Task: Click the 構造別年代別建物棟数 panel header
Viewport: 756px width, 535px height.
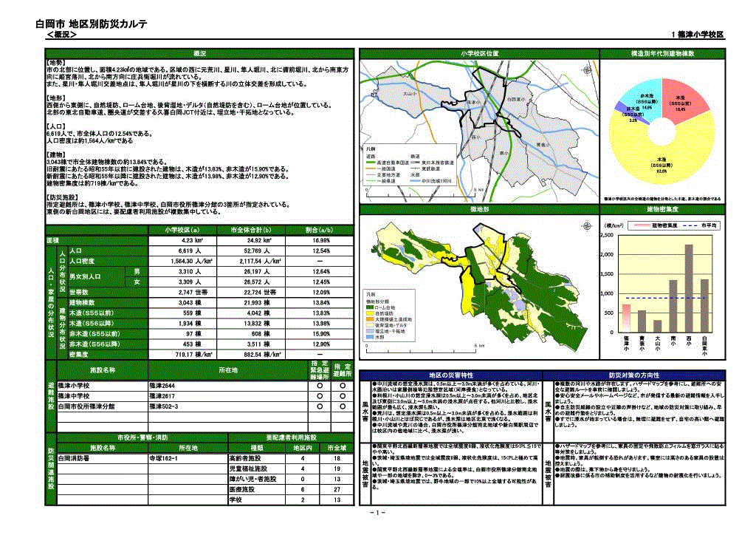Action: coord(662,53)
